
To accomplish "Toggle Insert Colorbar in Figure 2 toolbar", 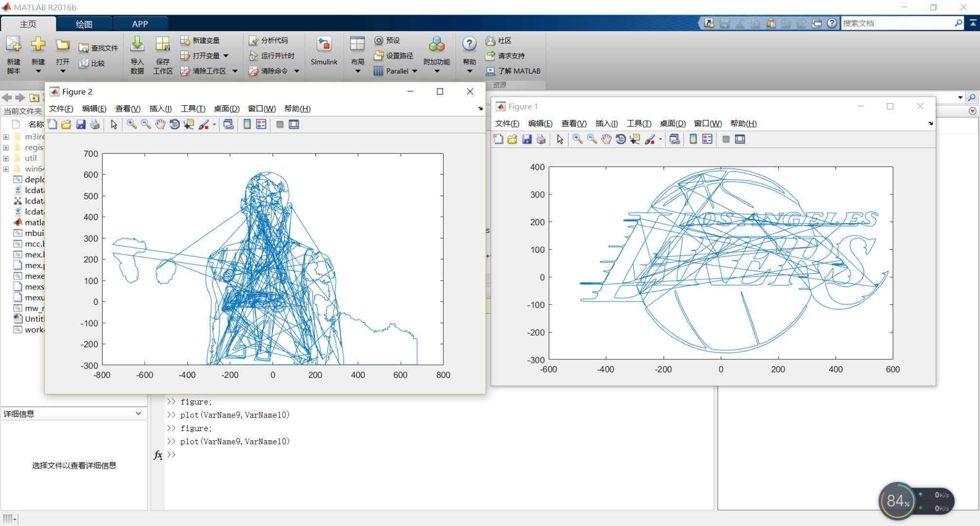I will [247, 124].
